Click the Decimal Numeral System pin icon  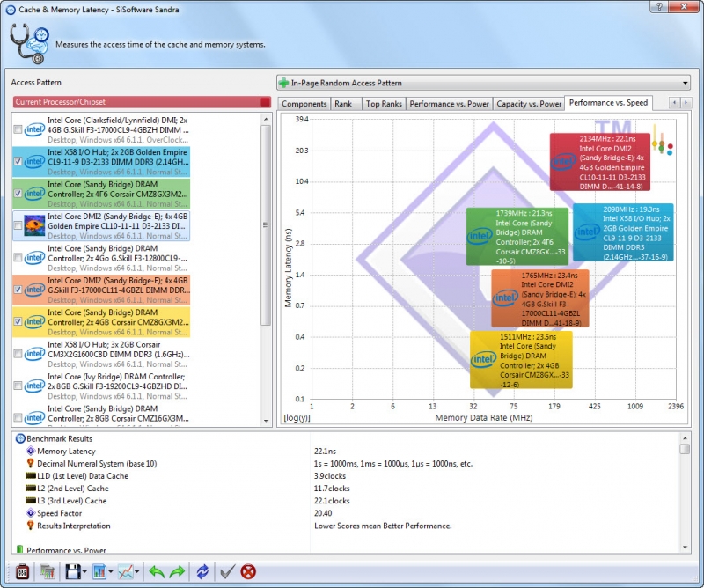click(x=31, y=463)
